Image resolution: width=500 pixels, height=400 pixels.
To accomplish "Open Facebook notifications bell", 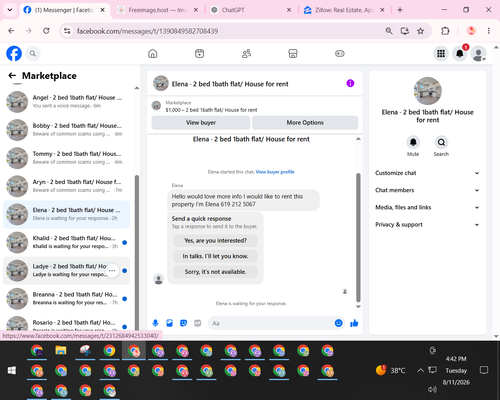I will pos(460,53).
